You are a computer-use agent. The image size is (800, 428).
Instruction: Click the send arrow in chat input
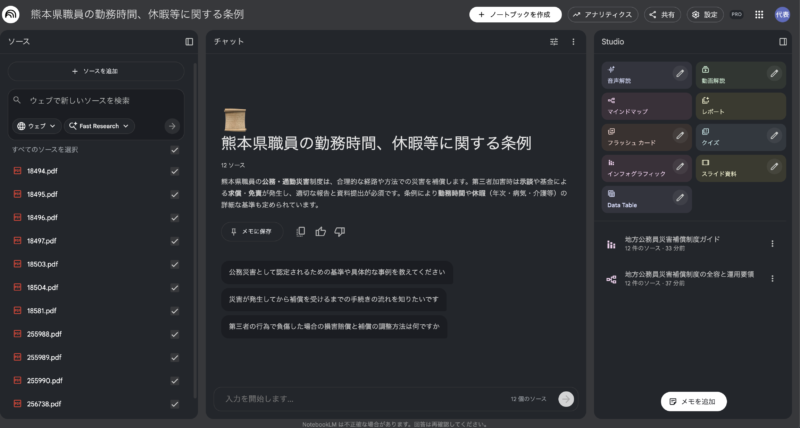point(566,399)
